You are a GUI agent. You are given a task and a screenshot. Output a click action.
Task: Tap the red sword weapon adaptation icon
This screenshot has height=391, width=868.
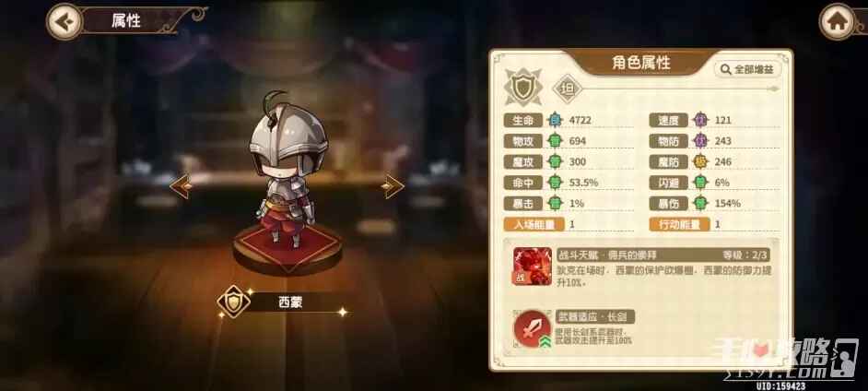pos(532,328)
